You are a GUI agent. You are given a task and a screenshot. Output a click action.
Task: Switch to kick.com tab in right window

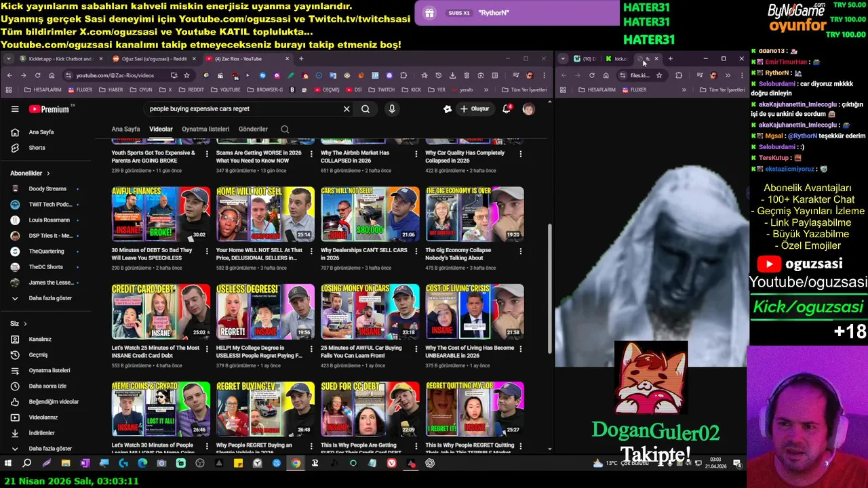coord(616,59)
